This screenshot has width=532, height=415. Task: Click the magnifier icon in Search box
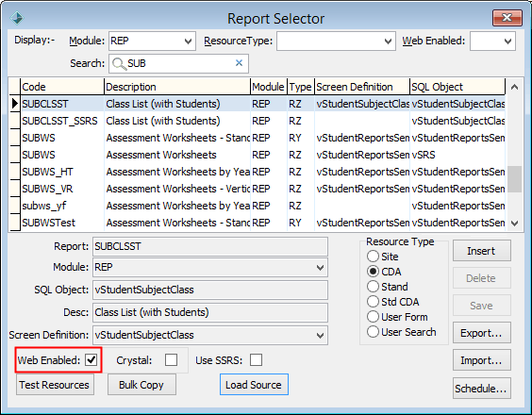(119, 63)
